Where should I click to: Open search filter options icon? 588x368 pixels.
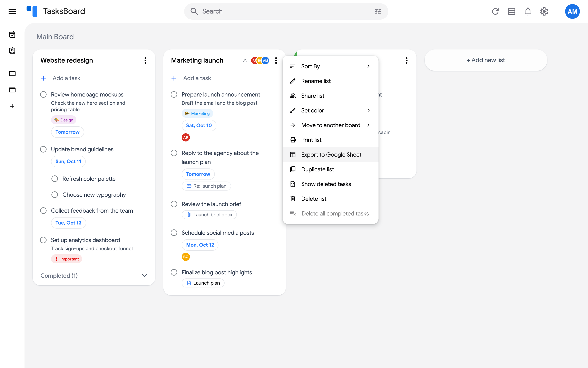378,11
